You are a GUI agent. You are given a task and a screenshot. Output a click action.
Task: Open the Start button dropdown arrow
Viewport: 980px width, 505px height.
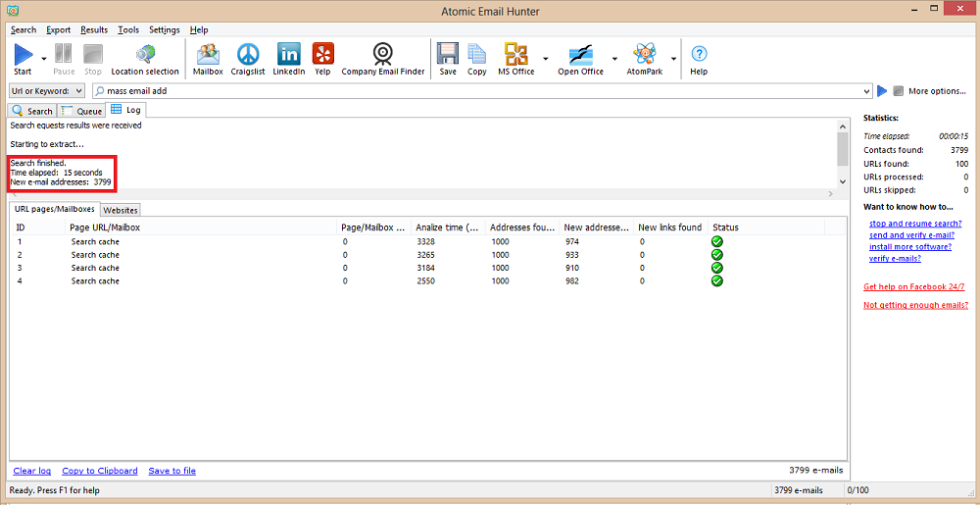pyautogui.click(x=44, y=59)
